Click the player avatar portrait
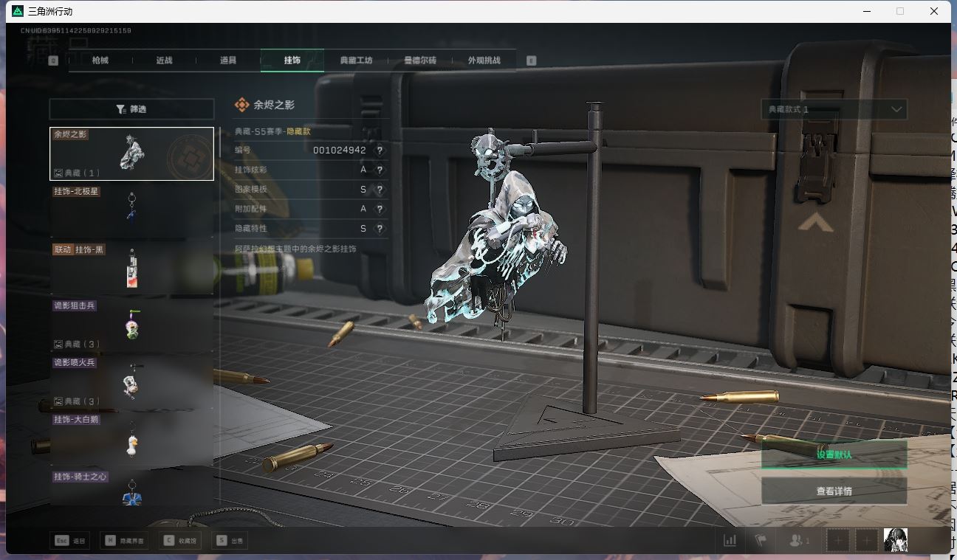This screenshot has height=560, width=957. pos(896,540)
